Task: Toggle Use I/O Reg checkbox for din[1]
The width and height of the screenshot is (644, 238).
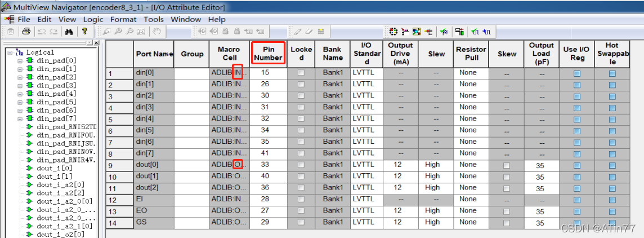Action: click(x=577, y=85)
